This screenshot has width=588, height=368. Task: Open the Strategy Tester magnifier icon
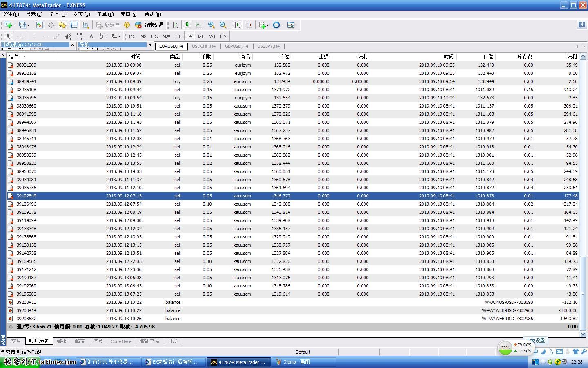tap(85, 25)
